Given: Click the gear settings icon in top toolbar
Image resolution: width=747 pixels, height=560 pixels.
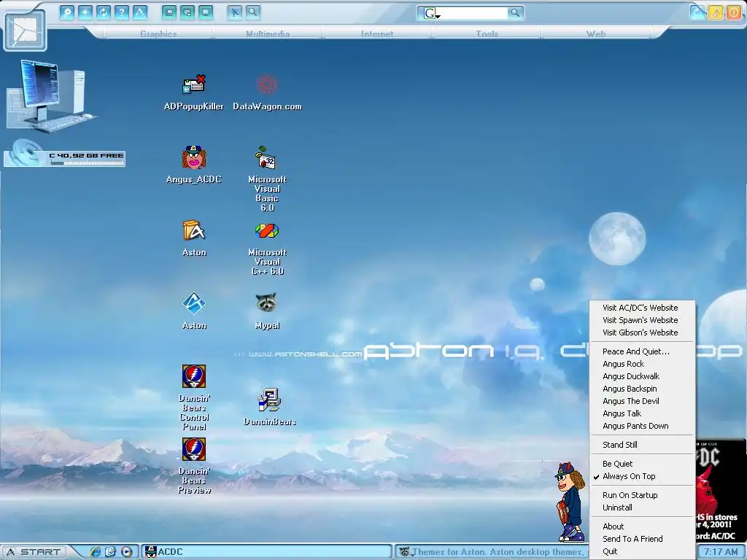Looking at the screenshot, I should coord(67,12).
